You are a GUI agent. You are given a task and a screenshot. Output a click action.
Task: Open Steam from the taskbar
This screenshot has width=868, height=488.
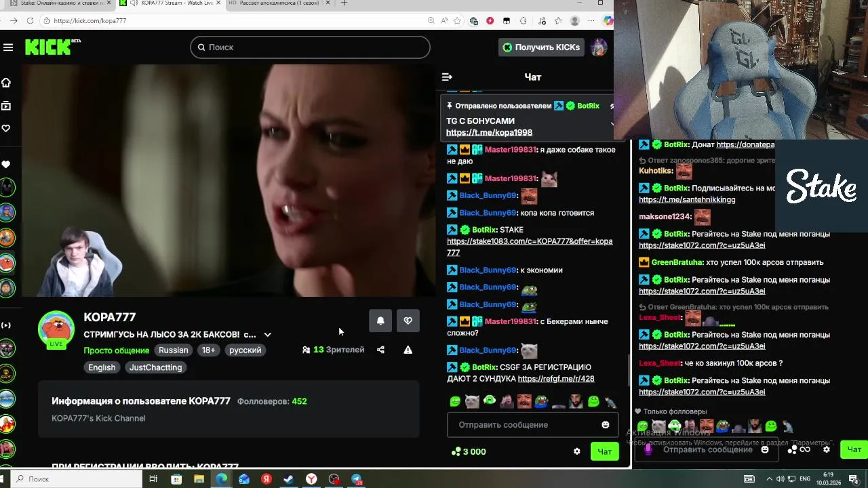(288, 479)
